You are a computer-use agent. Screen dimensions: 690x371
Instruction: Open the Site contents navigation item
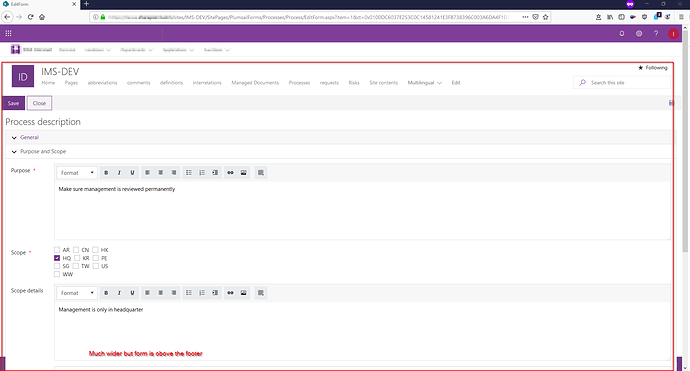point(383,83)
